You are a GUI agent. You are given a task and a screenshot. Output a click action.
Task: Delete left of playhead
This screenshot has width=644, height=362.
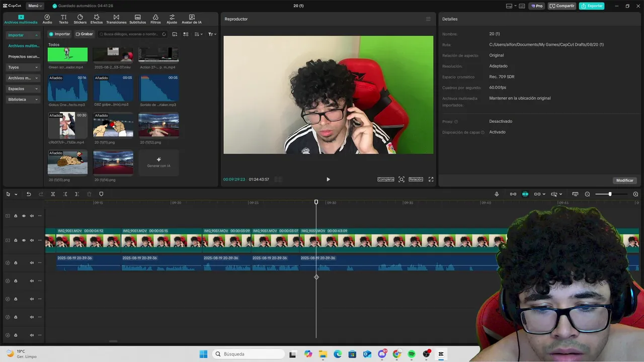point(65,194)
